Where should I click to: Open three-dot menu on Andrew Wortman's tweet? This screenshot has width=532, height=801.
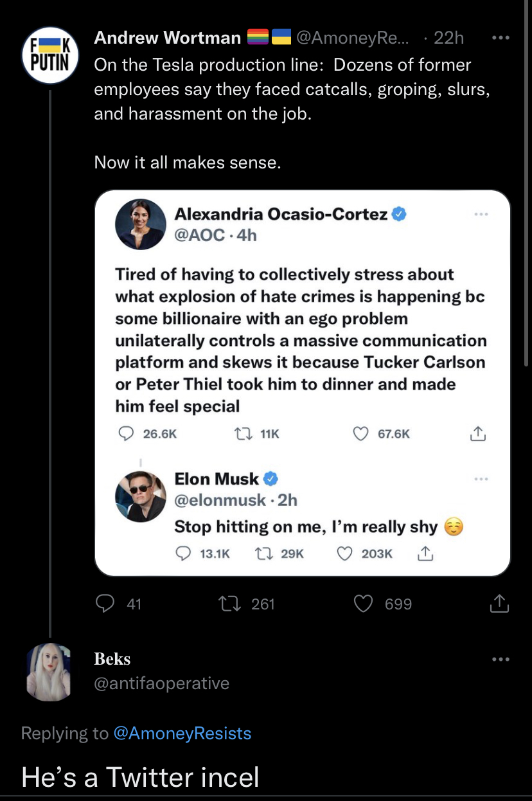click(500, 38)
